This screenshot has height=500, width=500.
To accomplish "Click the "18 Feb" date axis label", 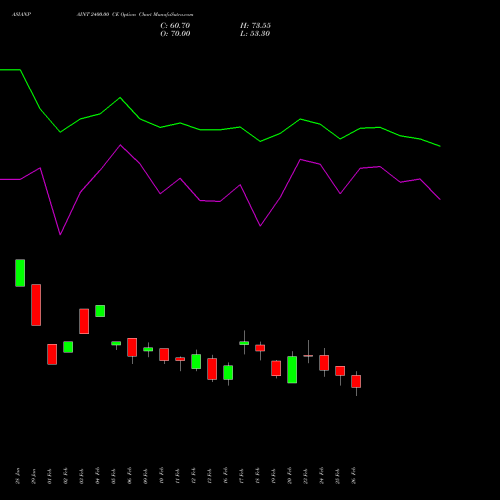I will coord(258,476).
